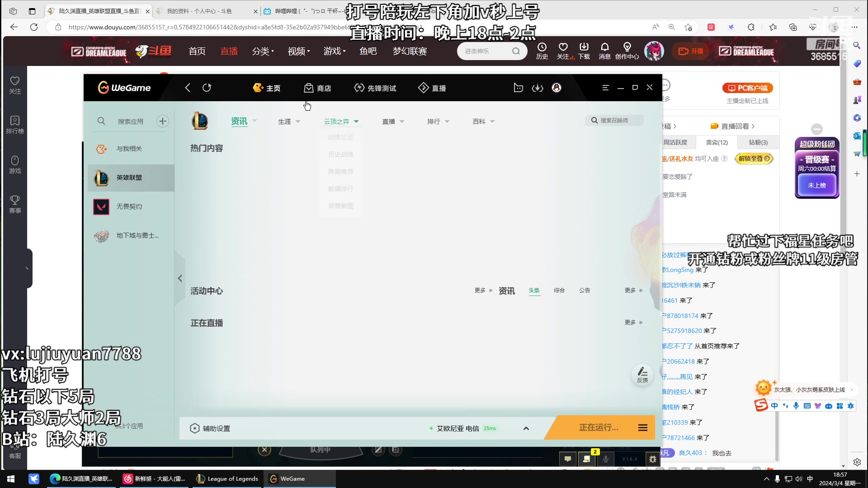Expand the server selection chevron
868x488 pixels.
526,428
